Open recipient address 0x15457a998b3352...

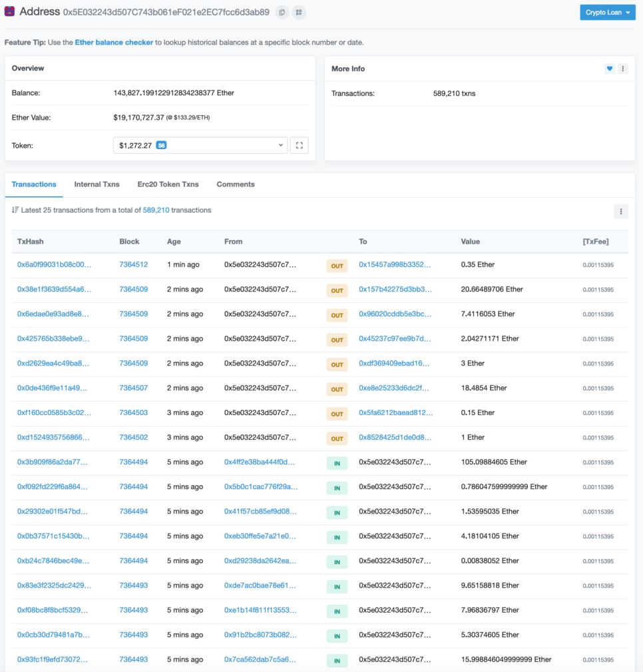tap(395, 264)
